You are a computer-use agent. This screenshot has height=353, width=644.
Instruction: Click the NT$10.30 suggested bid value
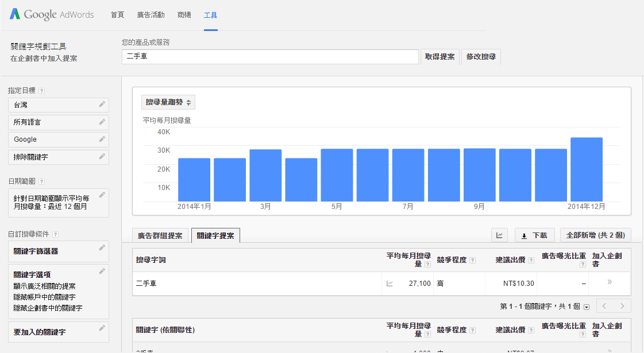[x=519, y=284]
